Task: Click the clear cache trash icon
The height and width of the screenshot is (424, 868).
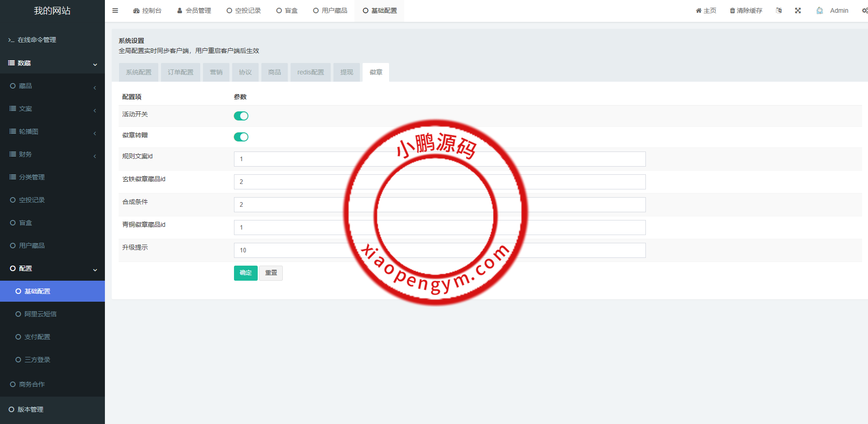Action: 733,10
